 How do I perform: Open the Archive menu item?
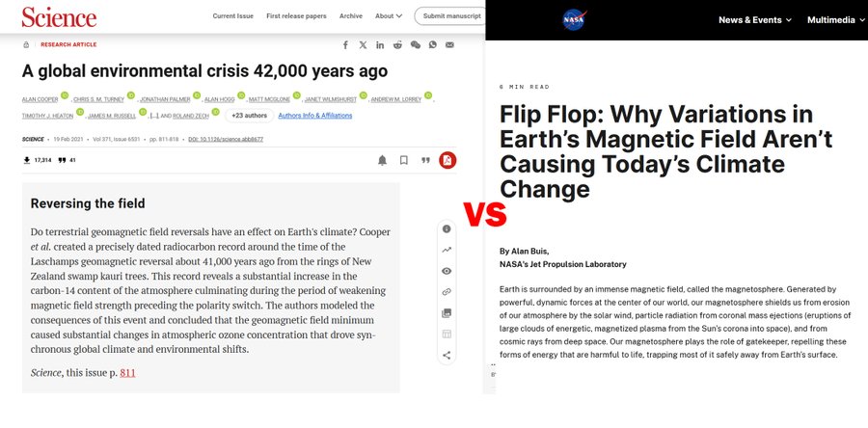coord(351,16)
